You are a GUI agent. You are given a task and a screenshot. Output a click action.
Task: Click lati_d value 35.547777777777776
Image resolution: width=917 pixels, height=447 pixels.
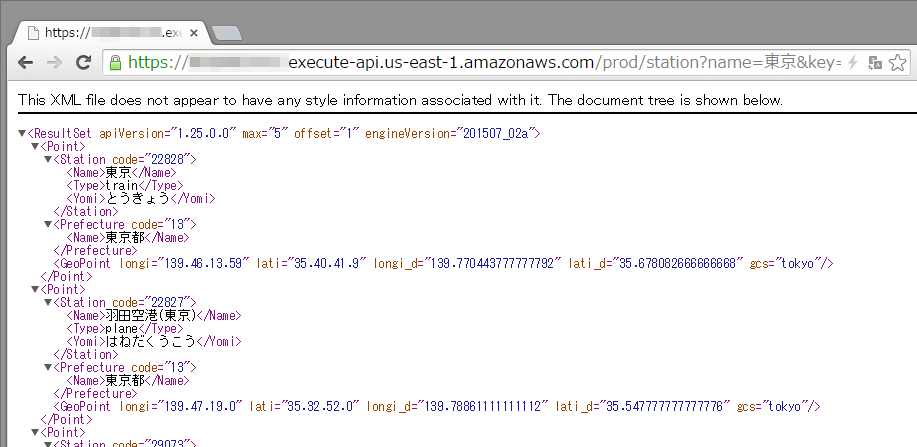click(664, 406)
